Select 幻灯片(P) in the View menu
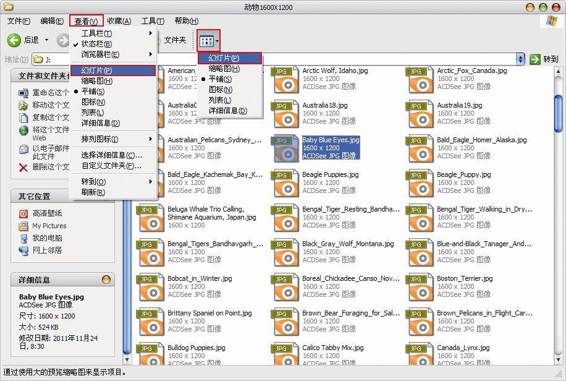Image resolution: width=566 pixels, height=381 pixels. 113,70
